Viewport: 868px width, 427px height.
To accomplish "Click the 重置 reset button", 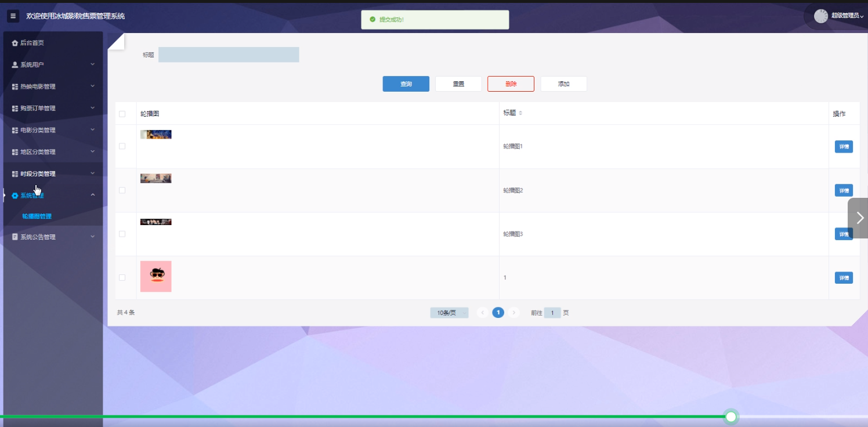I will click(x=458, y=84).
